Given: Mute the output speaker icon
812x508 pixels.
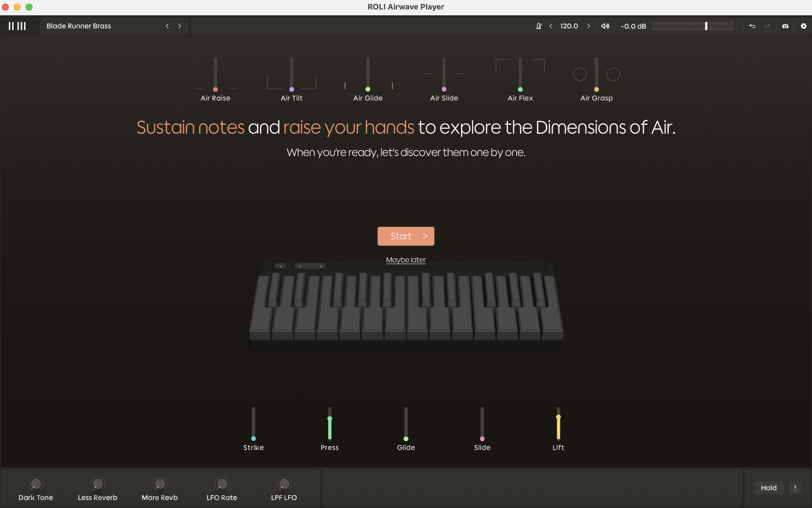Looking at the screenshot, I should point(605,26).
